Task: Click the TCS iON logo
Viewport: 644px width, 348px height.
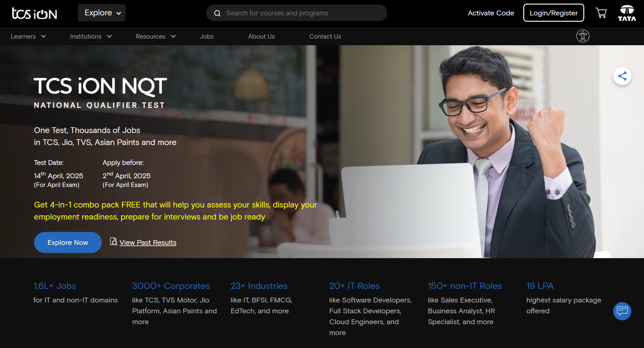Action: pos(34,13)
